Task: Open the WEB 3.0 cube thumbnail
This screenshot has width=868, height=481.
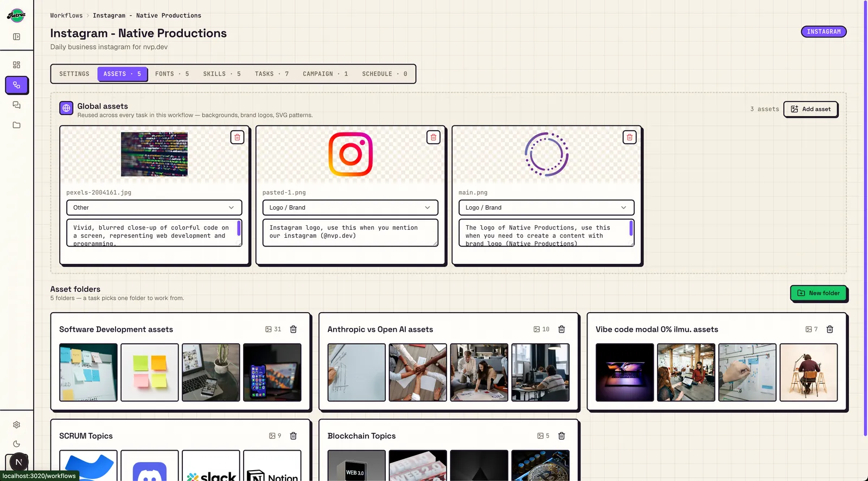Action: point(356,466)
